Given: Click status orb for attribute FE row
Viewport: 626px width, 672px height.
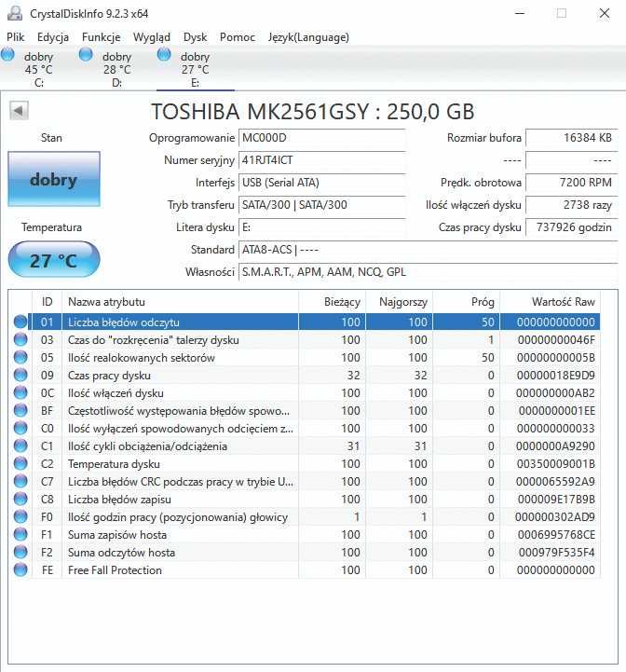Looking at the screenshot, I should click(x=20, y=570).
